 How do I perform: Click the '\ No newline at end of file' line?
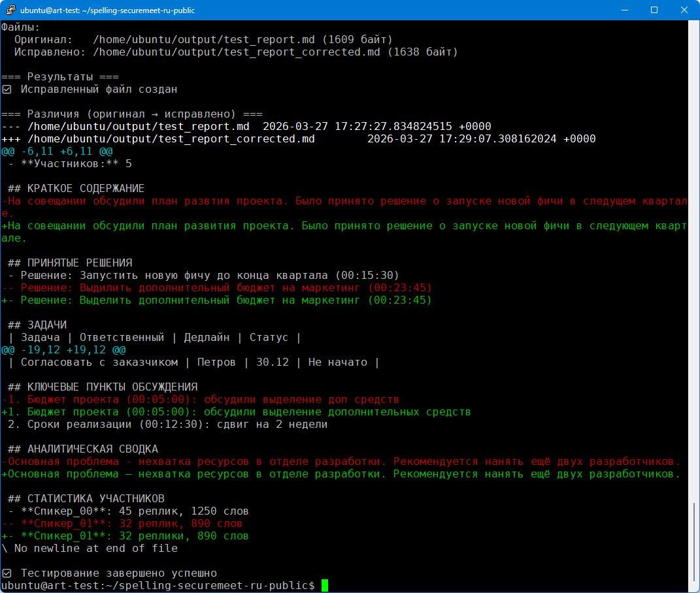click(x=89, y=549)
